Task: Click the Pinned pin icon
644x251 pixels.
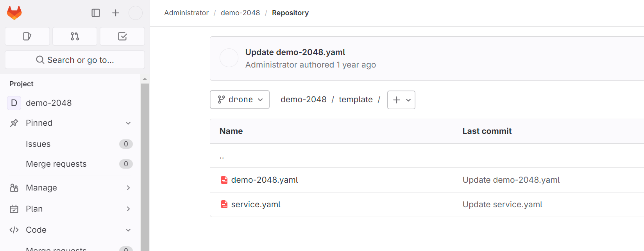Action: 14,123
